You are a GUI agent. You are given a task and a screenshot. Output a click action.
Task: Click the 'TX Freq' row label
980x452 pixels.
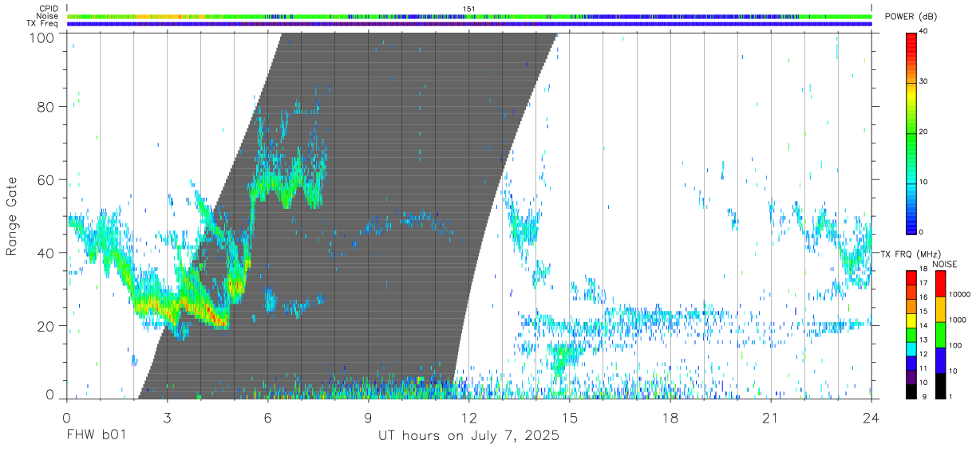tap(42, 24)
